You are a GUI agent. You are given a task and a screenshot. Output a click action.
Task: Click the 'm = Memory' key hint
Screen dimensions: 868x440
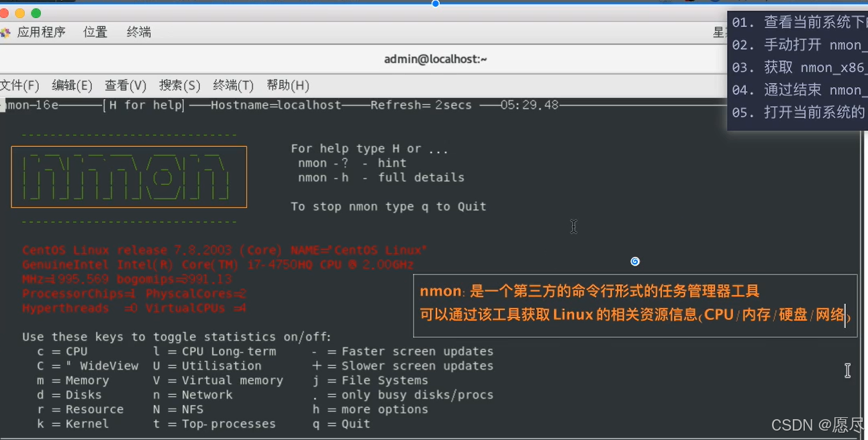pos(73,380)
